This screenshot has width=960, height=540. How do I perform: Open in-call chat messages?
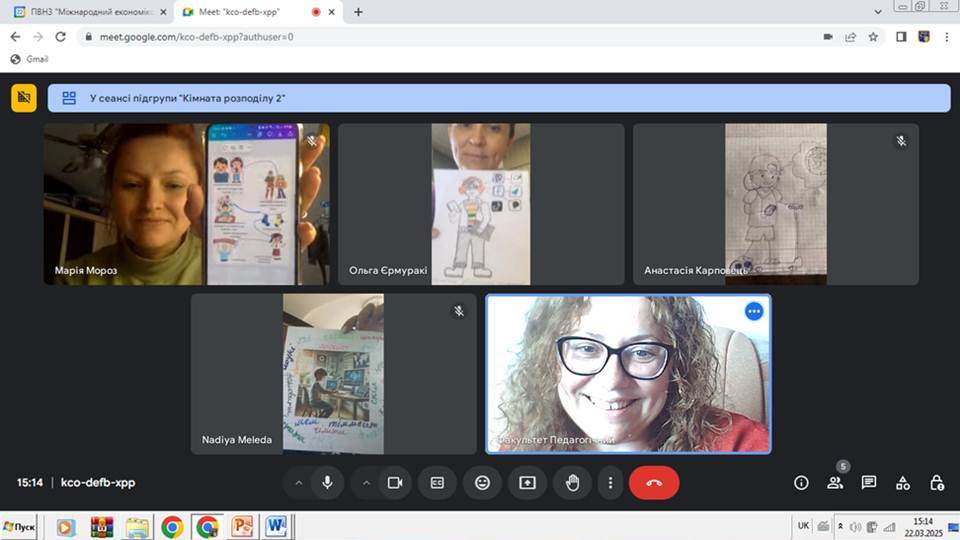click(869, 482)
